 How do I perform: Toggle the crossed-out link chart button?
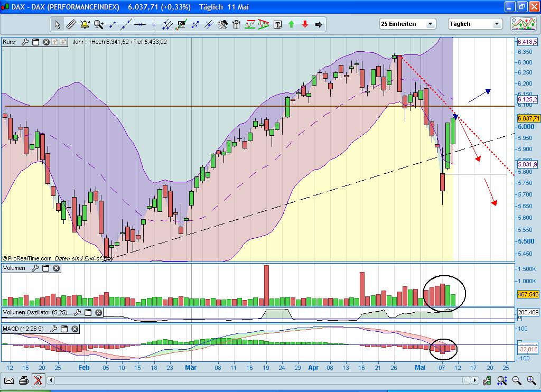[x=38, y=380]
